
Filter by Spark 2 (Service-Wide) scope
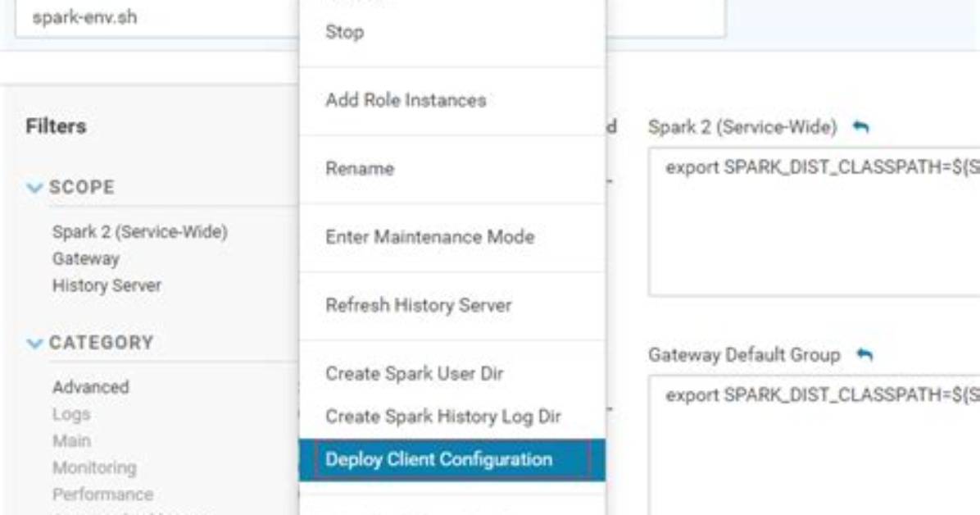pyautogui.click(x=140, y=232)
